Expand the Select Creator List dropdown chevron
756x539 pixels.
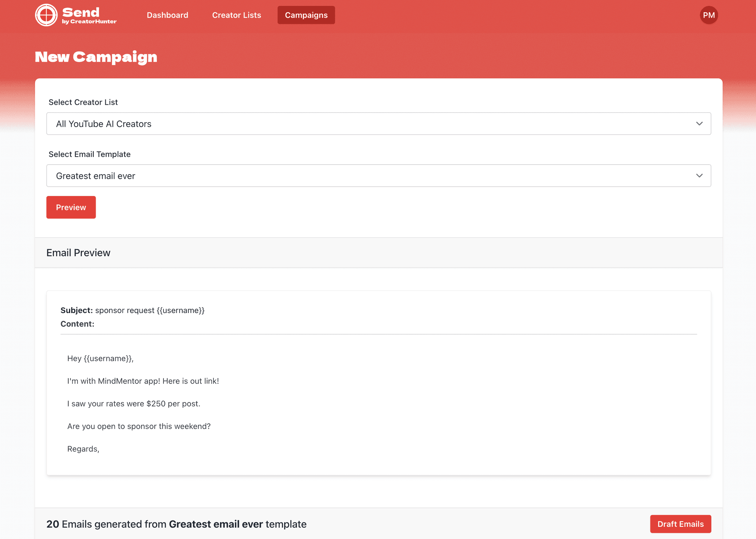(x=699, y=124)
